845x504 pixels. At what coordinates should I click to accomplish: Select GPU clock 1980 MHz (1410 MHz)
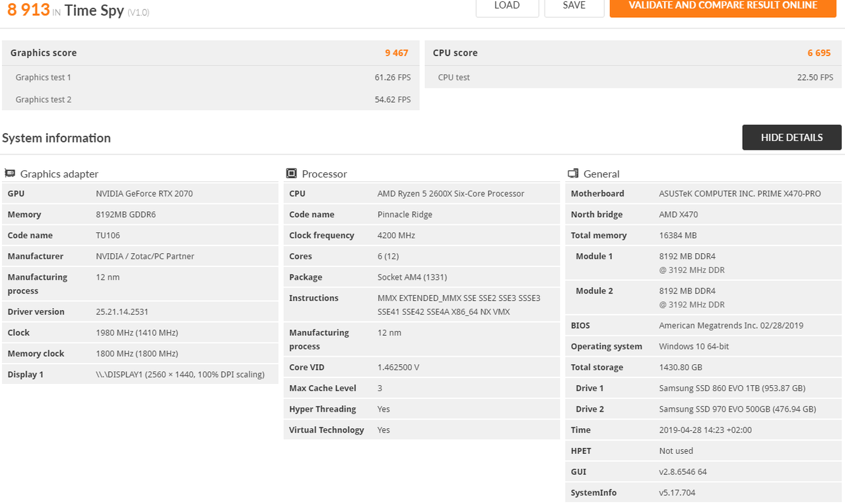tap(137, 332)
